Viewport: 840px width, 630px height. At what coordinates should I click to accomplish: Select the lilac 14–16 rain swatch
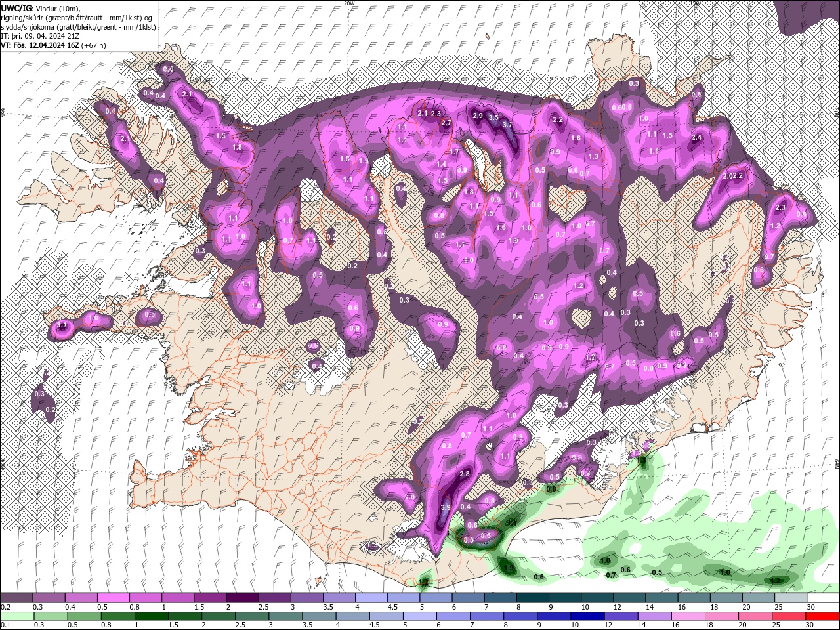coord(654,616)
